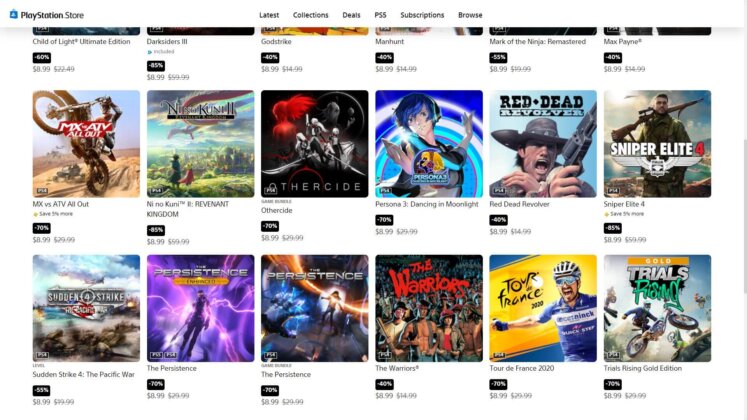Open Ni no Kuni II game thumbnail

201,144
